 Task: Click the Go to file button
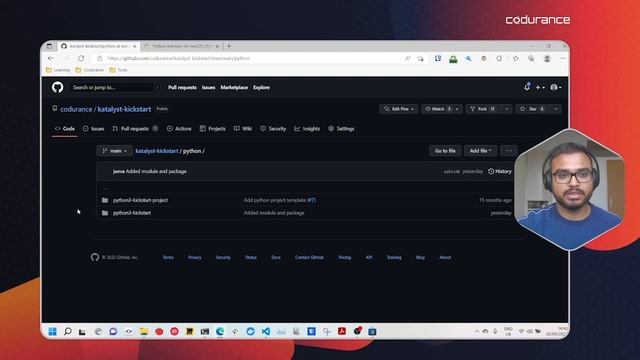(x=445, y=151)
